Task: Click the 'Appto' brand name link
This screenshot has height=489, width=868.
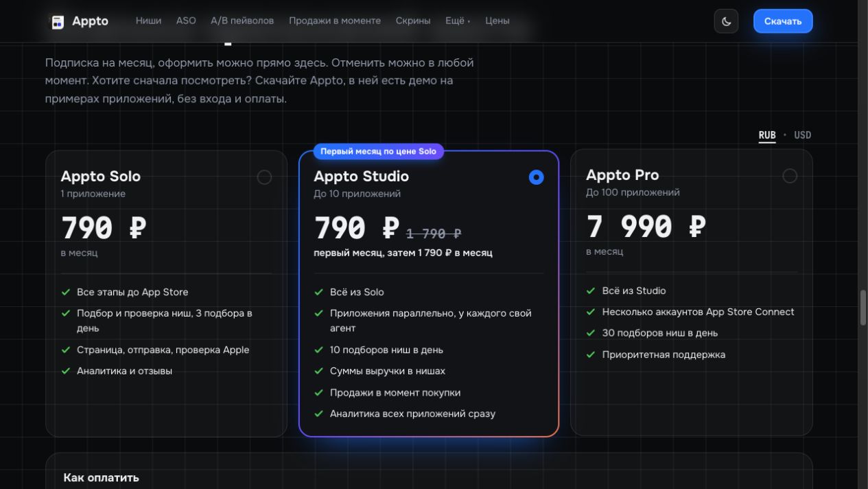Action: [x=90, y=21]
